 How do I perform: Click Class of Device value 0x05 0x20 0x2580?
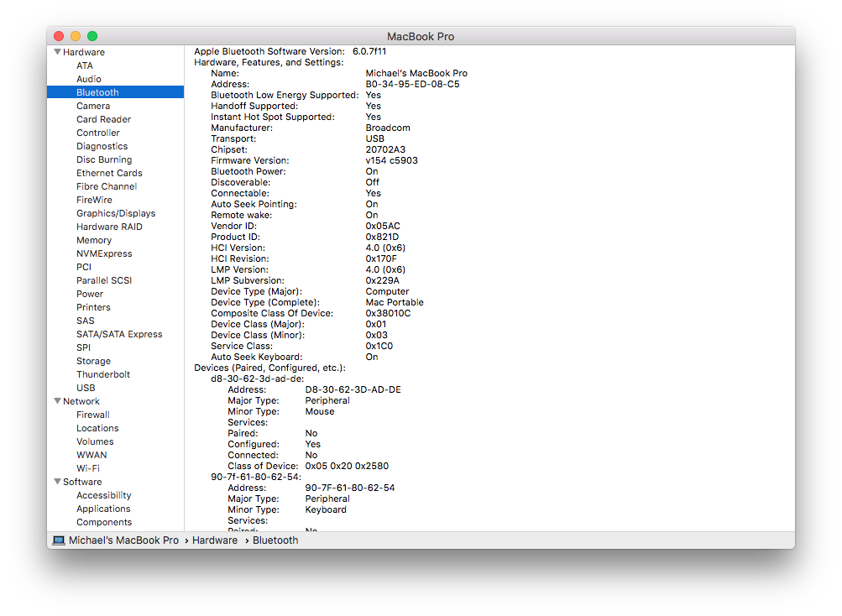(347, 466)
